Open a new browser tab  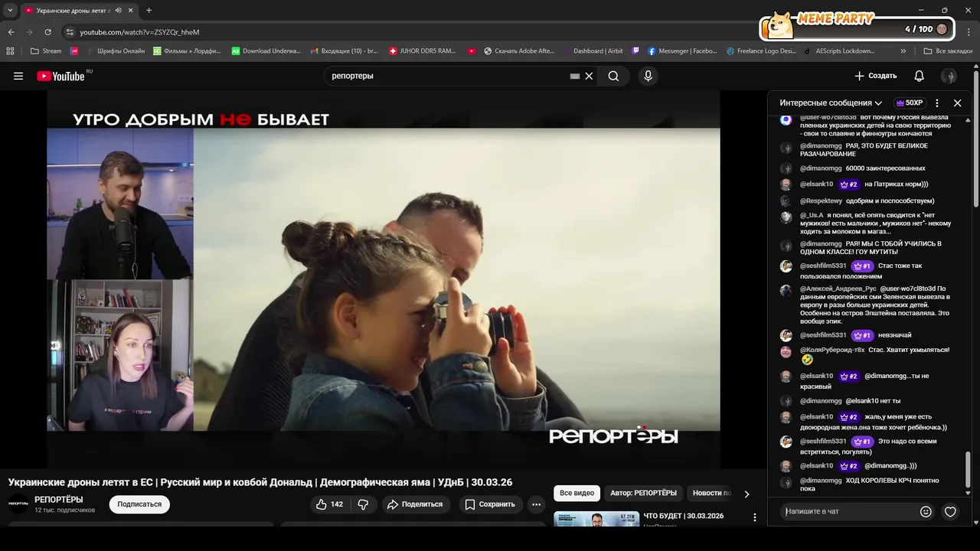(149, 10)
